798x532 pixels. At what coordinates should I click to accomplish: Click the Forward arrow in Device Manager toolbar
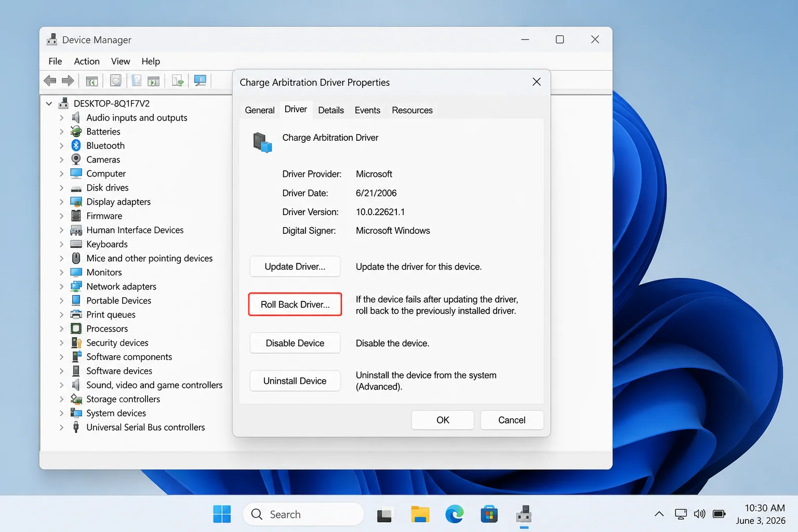(x=68, y=81)
